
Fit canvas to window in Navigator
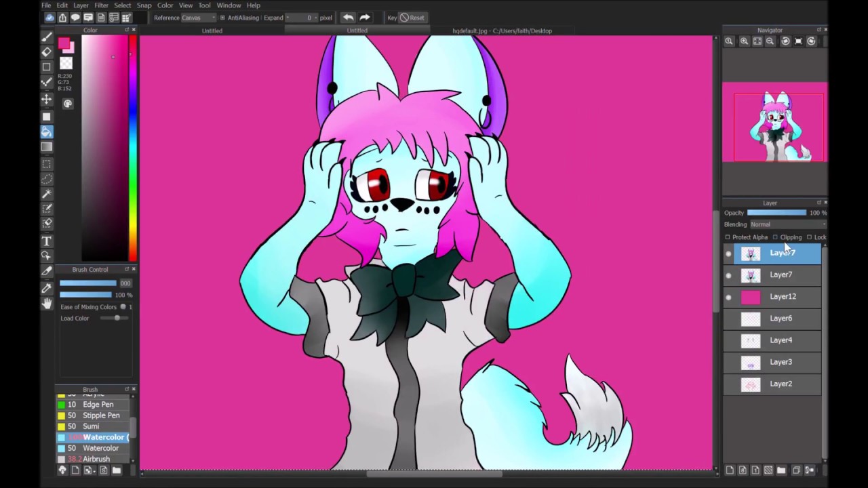click(x=757, y=41)
